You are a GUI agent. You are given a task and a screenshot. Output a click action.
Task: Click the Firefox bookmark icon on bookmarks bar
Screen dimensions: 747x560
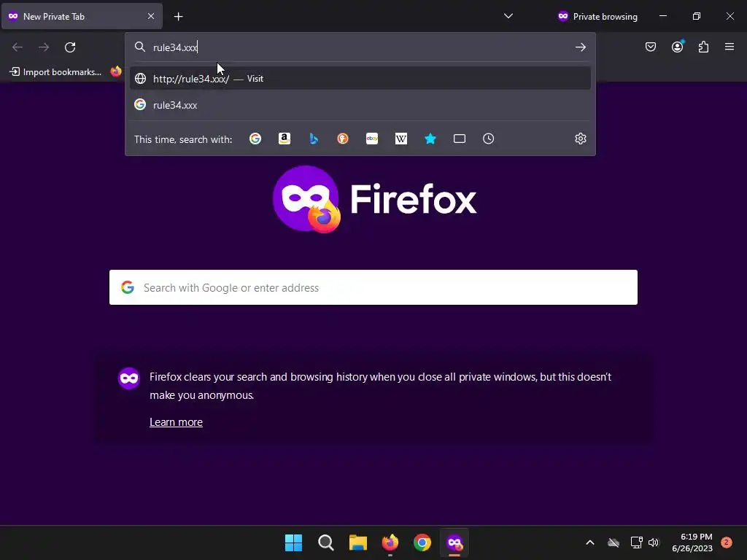[x=116, y=71]
